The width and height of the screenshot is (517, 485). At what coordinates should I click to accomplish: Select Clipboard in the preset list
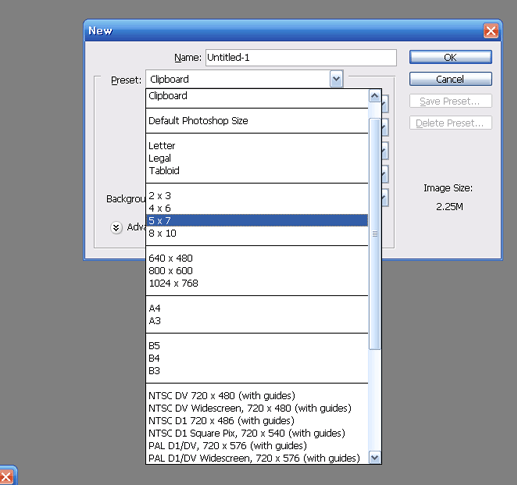click(x=257, y=96)
